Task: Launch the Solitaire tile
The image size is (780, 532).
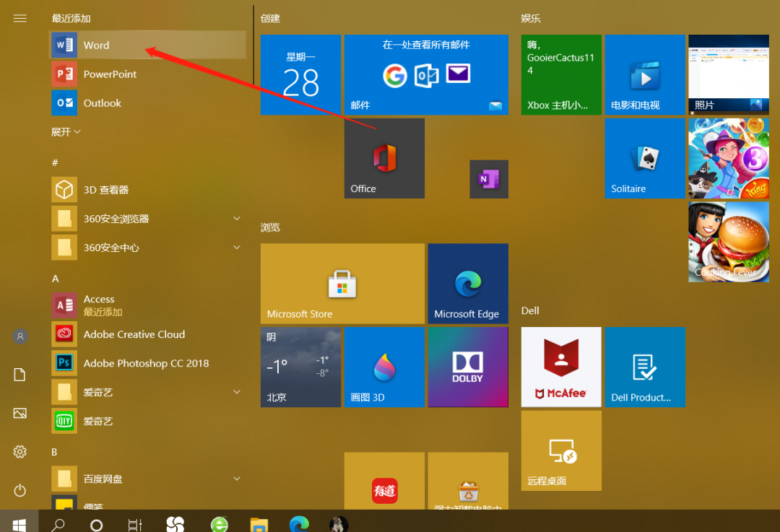Action: pos(645,158)
